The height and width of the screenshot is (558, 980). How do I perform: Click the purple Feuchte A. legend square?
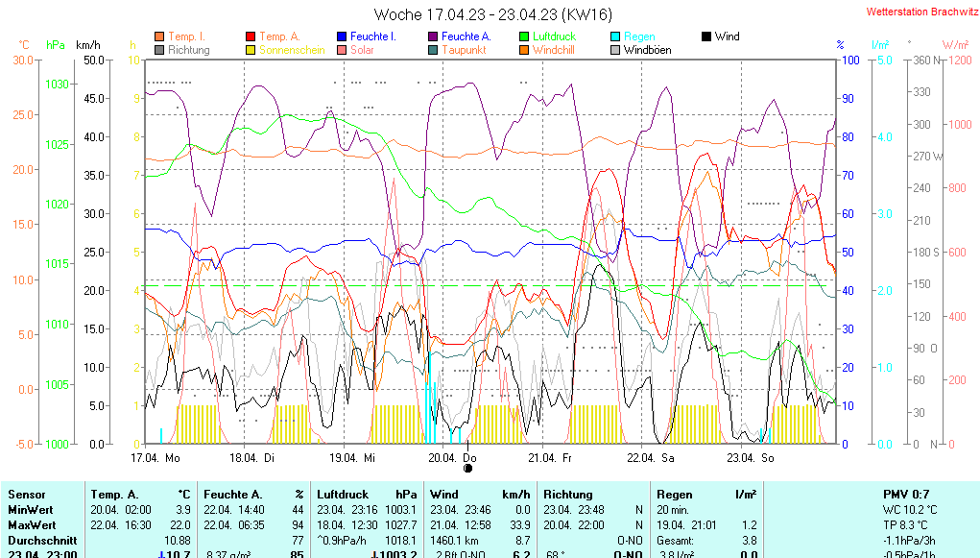(433, 36)
